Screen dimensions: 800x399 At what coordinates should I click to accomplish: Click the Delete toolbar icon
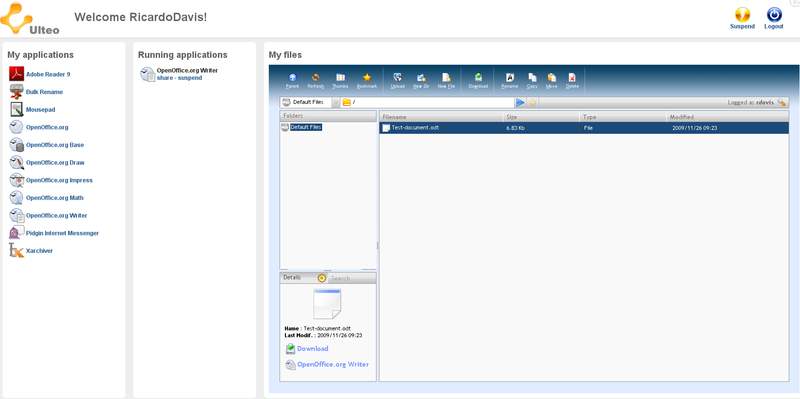(572, 80)
